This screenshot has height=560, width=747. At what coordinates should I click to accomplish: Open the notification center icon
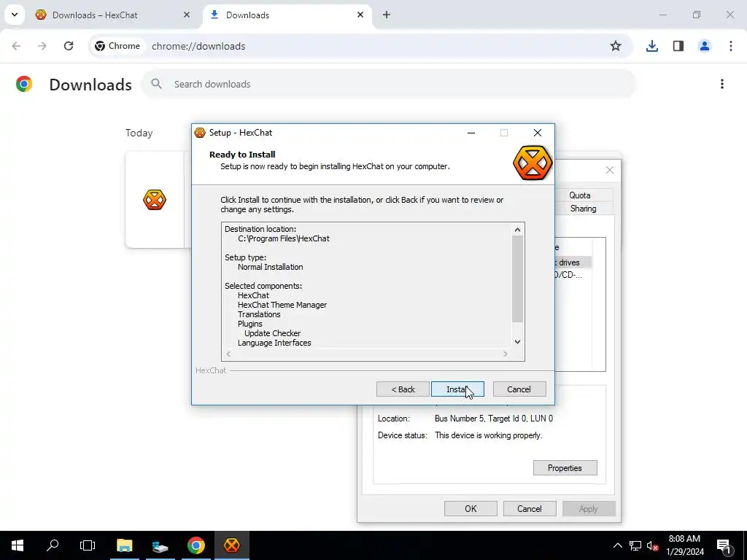(x=724, y=545)
